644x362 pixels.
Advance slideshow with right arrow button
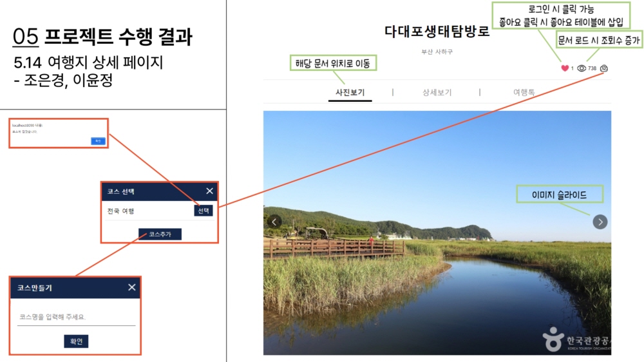click(x=600, y=222)
